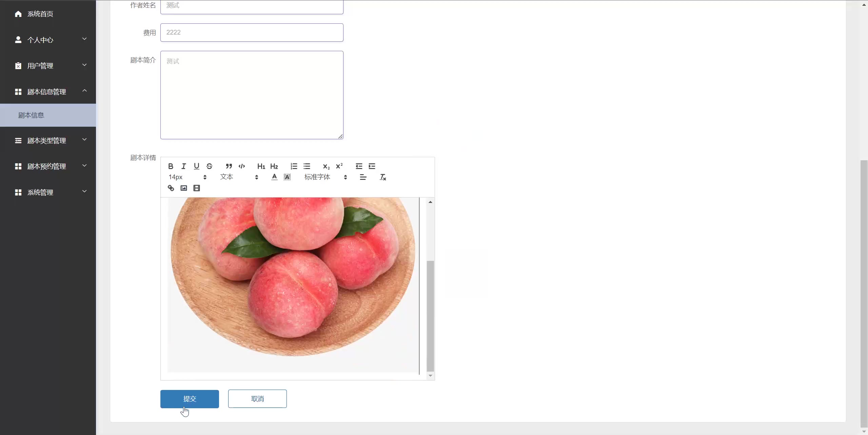This screenshot has height=435, width=868.
Task: Open the text color picker
Action: (x=275, y=177)
